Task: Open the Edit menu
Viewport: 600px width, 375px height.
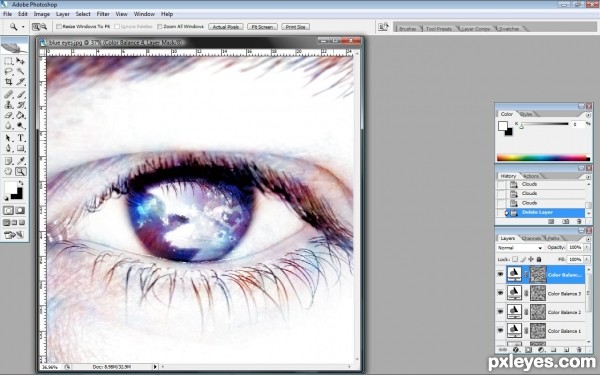Action: pos(23,14)
